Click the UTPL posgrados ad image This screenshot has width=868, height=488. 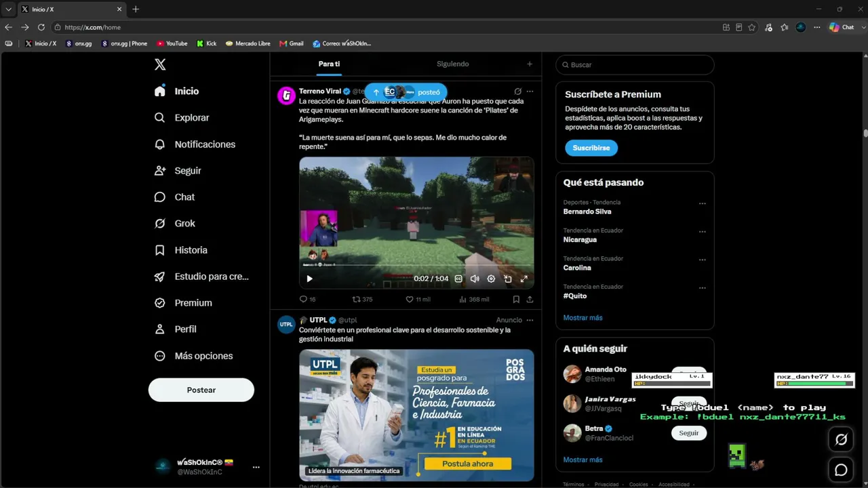click(x=416, y=415)
